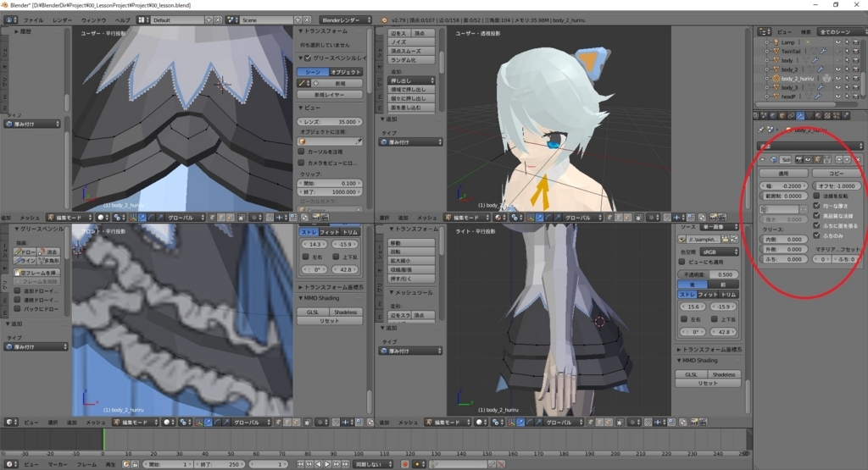This screenshot has height=470, width=868.
Task: Uncheck the fill rim option
Action: click(x=816, y=225)
